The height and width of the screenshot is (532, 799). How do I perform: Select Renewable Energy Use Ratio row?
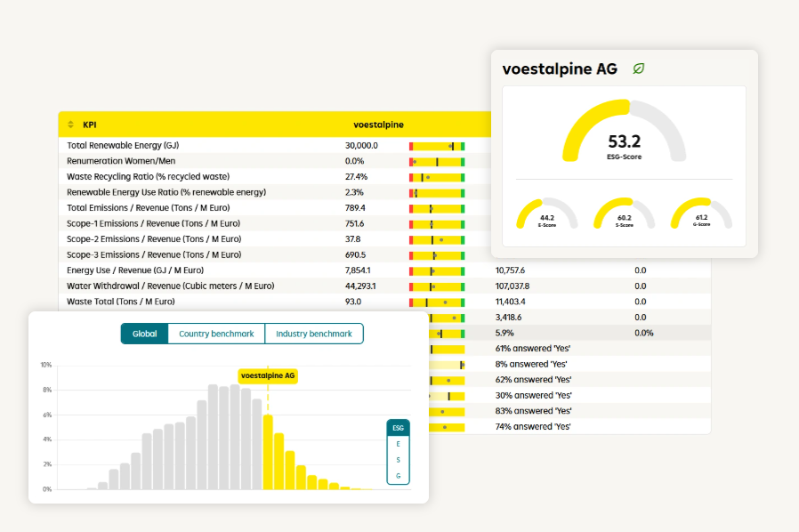point(275,192)
